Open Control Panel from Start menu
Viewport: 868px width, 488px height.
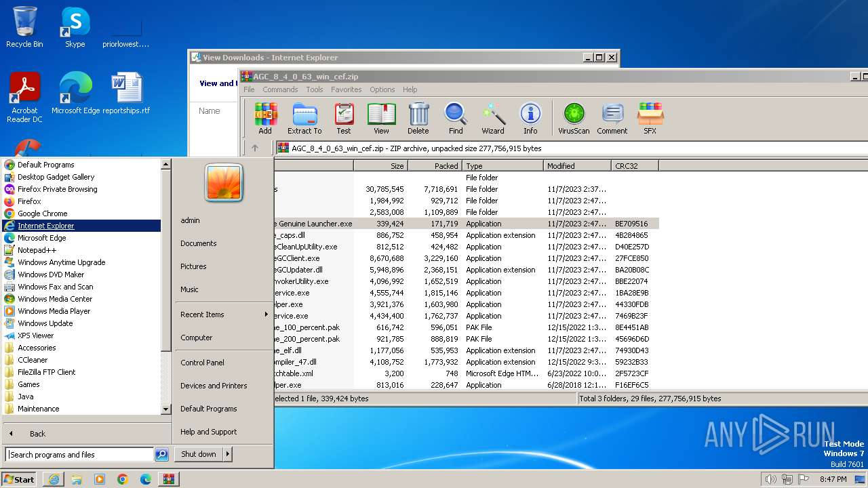202,363
